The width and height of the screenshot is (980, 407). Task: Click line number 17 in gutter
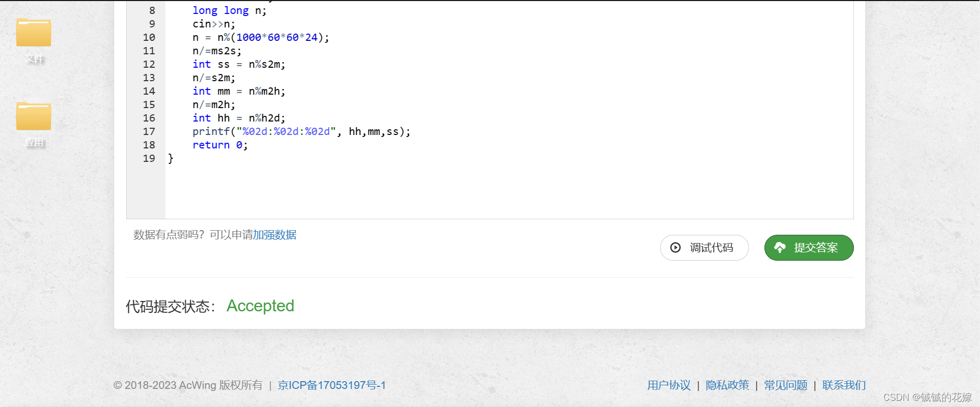click(x=149, y=131)
